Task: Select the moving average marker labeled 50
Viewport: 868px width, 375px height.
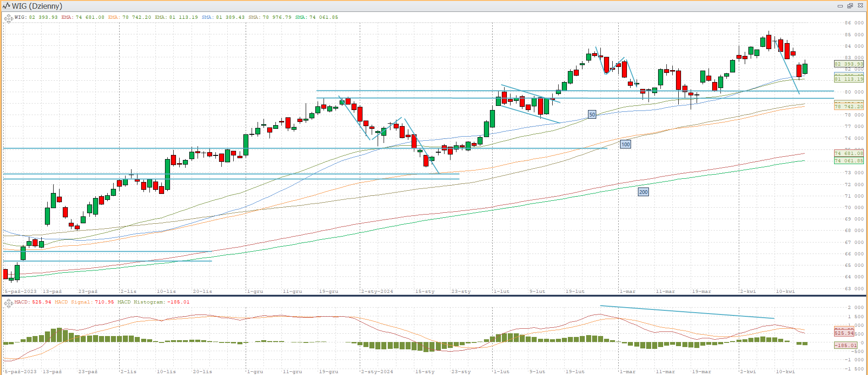Action: [x=592, y=115]
